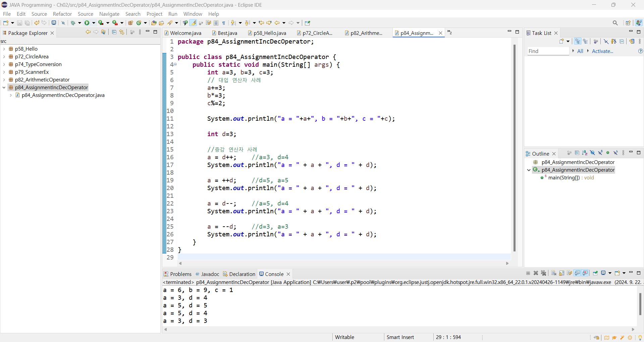The height and width of the screenshot is (342, 644).
Task: Open the Debug dropdown arrow
Action: [x=79, y=23]
